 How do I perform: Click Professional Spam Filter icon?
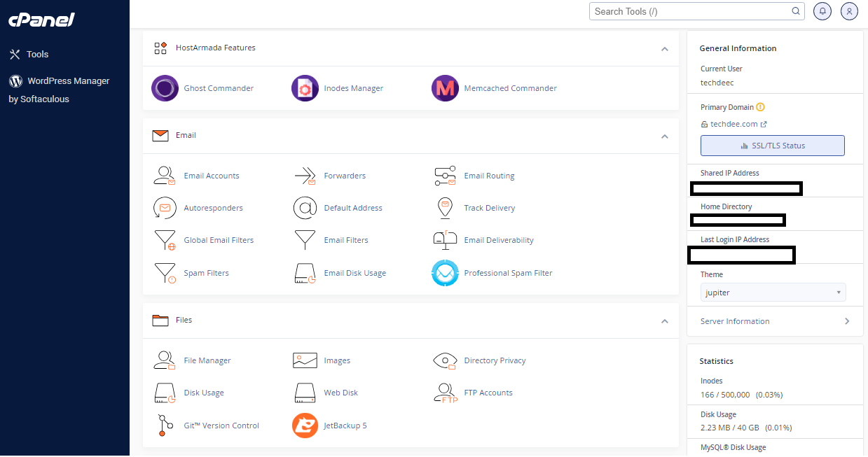coord(445,273)
